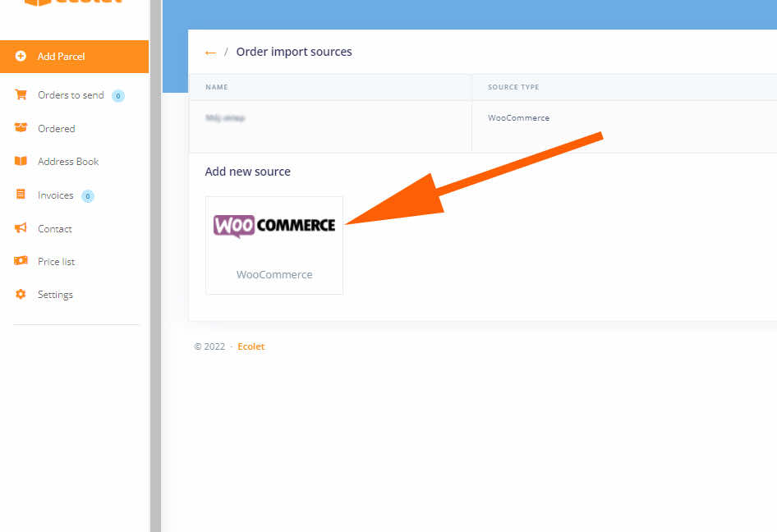
Task: Go to the Ordered section
Action: [x=57, y=129]
